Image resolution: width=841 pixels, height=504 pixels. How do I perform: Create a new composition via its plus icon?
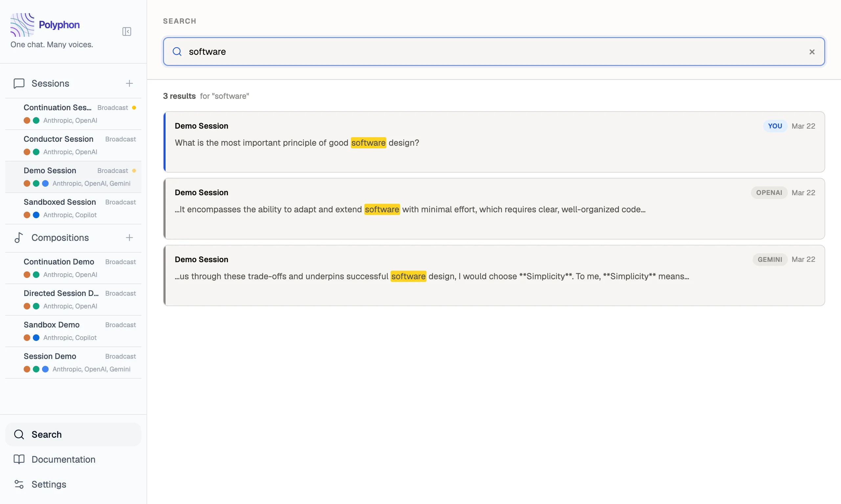[x=129, y=238]
